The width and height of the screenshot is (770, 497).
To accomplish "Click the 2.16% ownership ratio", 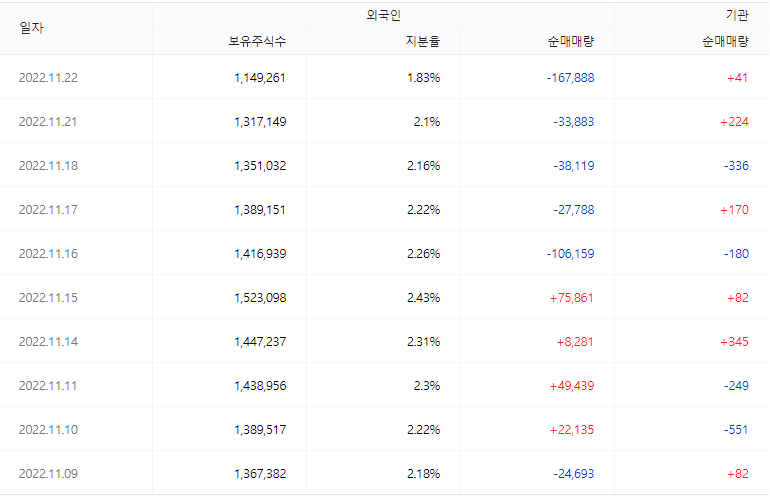I will click(x=423, y=166).
